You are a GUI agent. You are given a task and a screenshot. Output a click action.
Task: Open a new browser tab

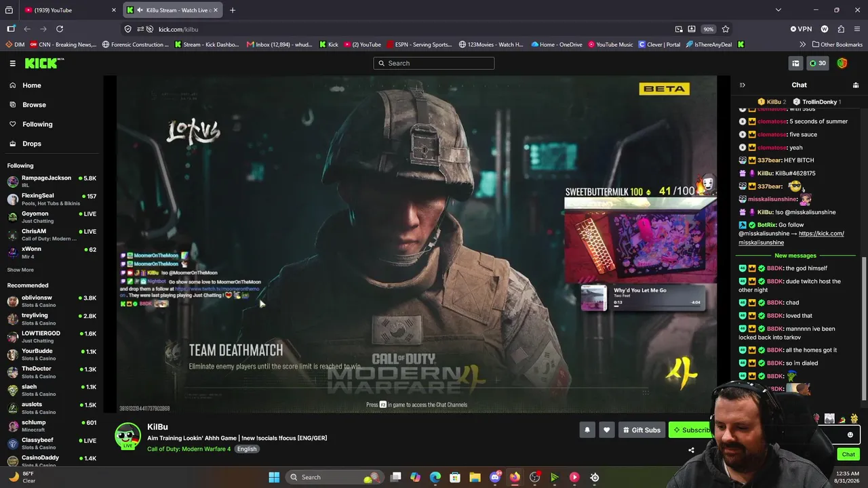[233, 10]
